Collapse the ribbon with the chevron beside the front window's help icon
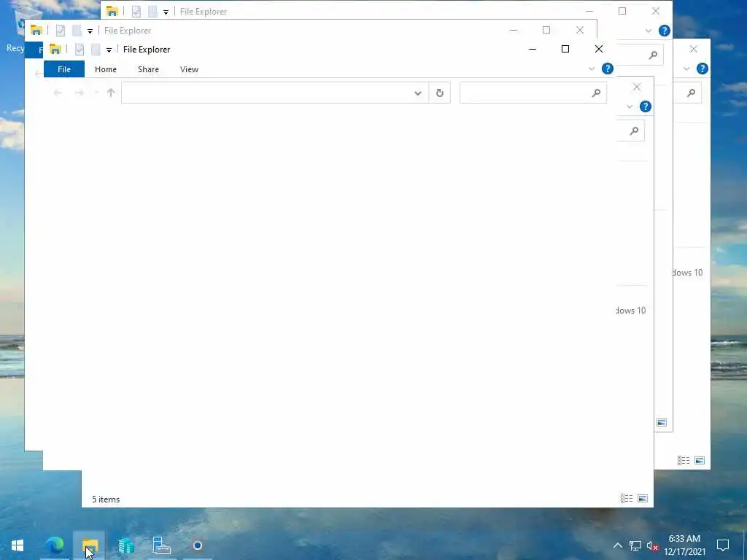Image resolution: width=747 pixels, height=560 pixels. [592, 69]
